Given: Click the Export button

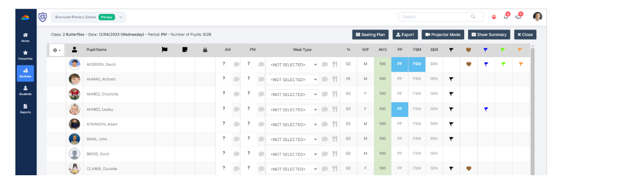Looking at the screenshot, I should (x=405, y=35).
